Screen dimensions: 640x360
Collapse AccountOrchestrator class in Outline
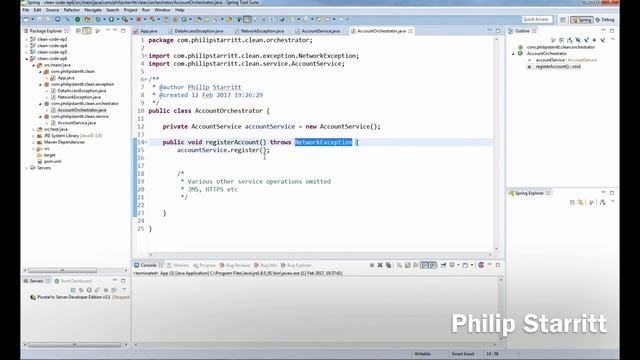click(513, 53)
